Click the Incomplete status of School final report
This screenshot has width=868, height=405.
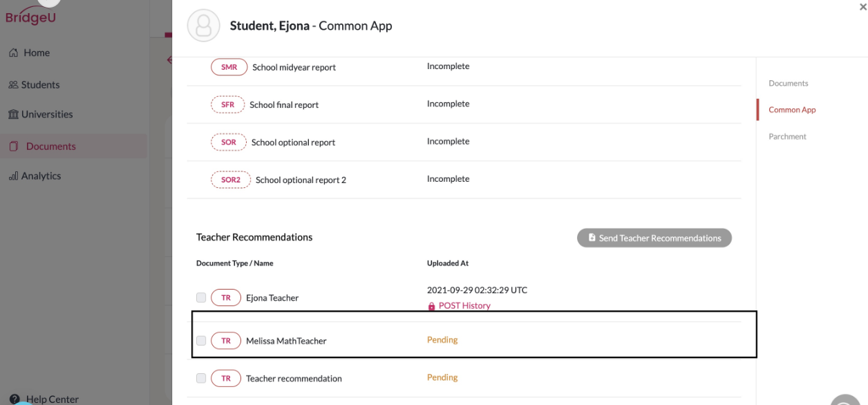click(x=448, y=104)
